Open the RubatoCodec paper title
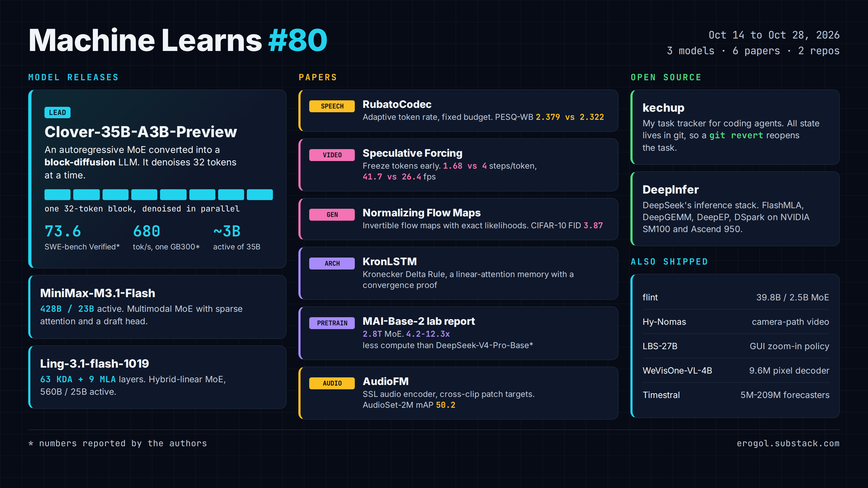 [x=397, y=104]
